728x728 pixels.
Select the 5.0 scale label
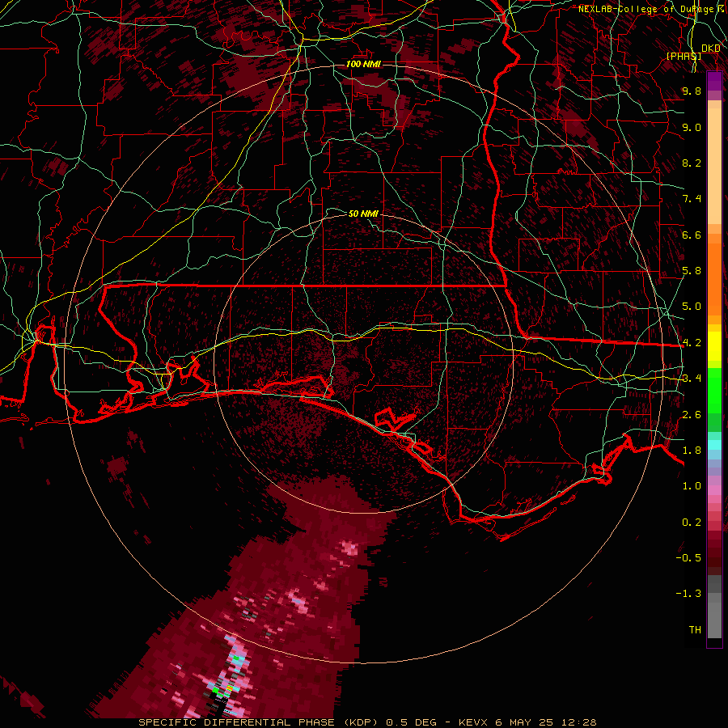(692, 307)
